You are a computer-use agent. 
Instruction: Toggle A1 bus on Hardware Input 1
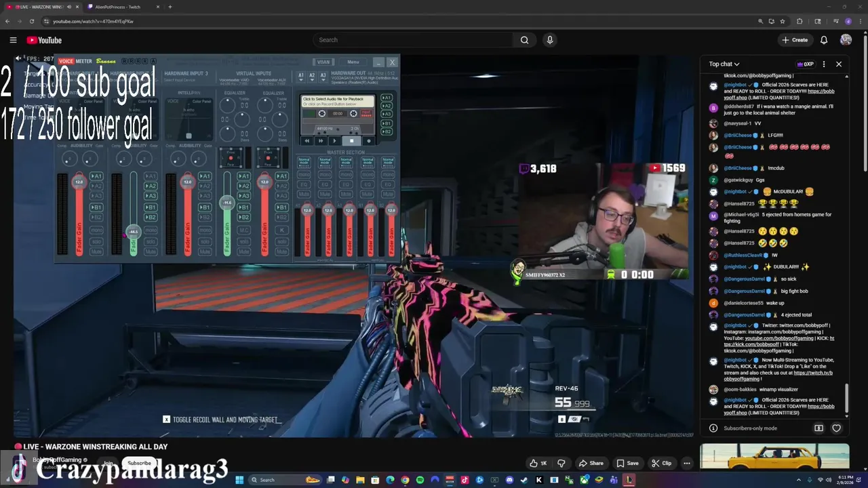coord(96,176)
